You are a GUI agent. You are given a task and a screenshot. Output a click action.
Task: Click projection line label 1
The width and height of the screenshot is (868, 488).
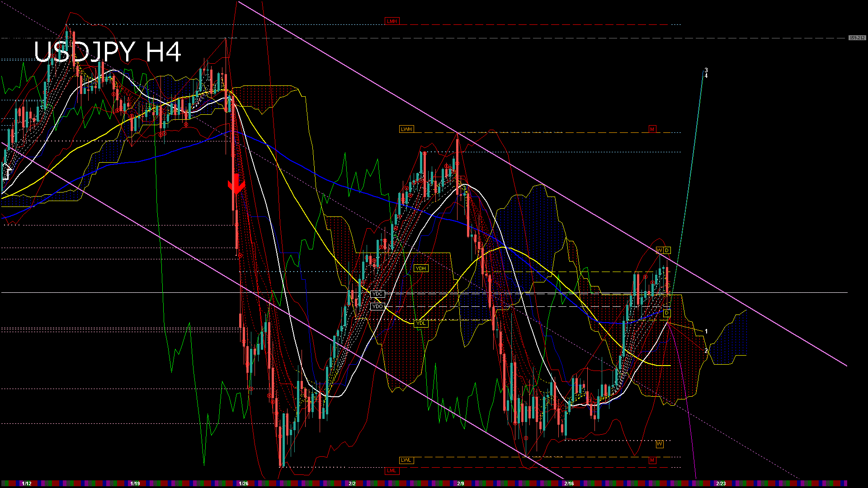tap(706, 331)
